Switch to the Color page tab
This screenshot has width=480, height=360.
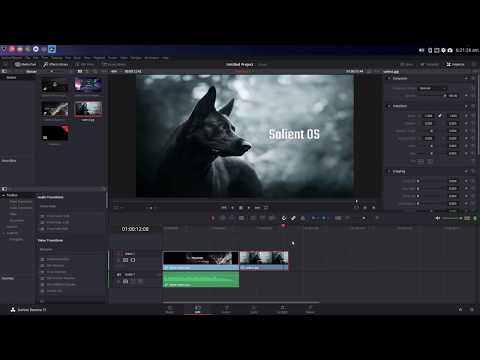(254, 309)
